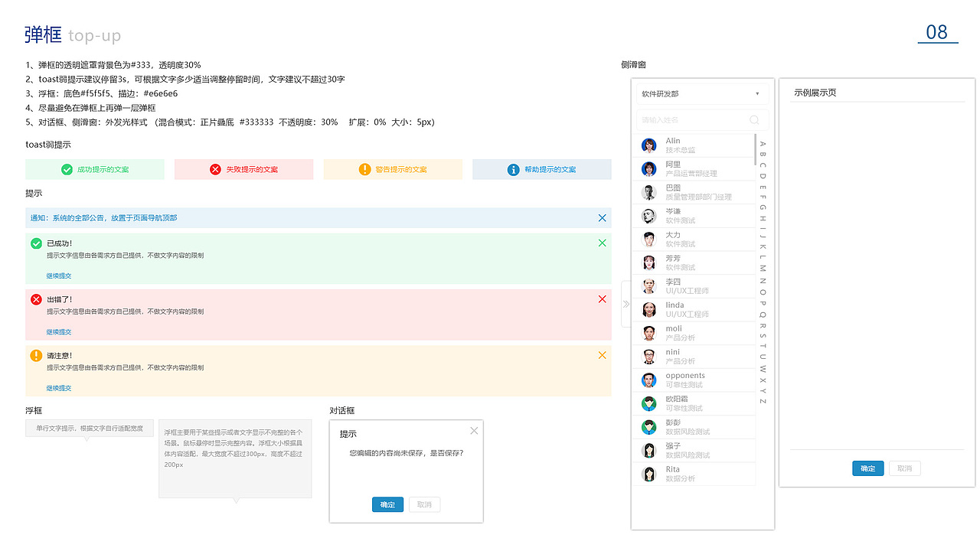Click the 成功提示的文案 toast text
Viewport: 980px width, 551px height.
(x=103, y=170)
